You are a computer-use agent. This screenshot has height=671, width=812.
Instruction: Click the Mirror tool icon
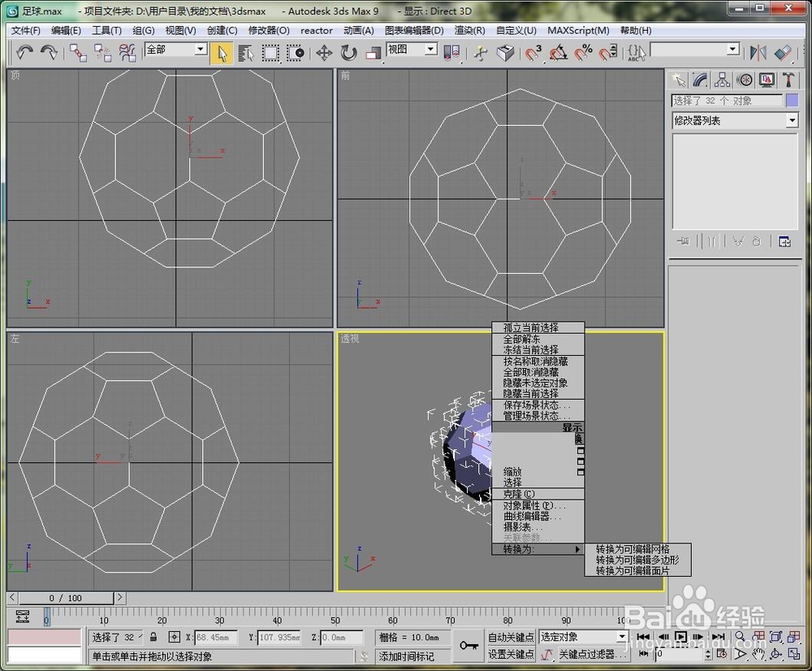click(758, 53)
